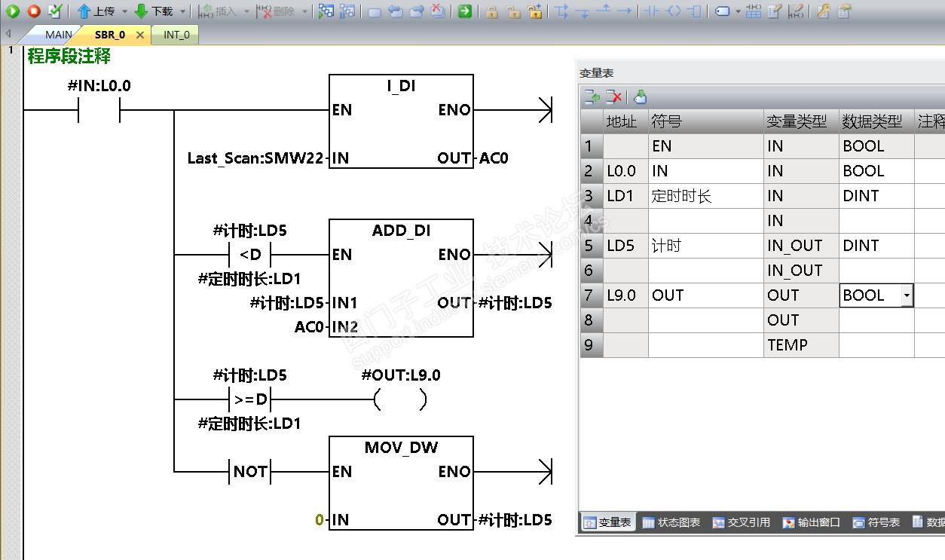Open the 上传 upload dropdown arrow

(x=125, y=11)
